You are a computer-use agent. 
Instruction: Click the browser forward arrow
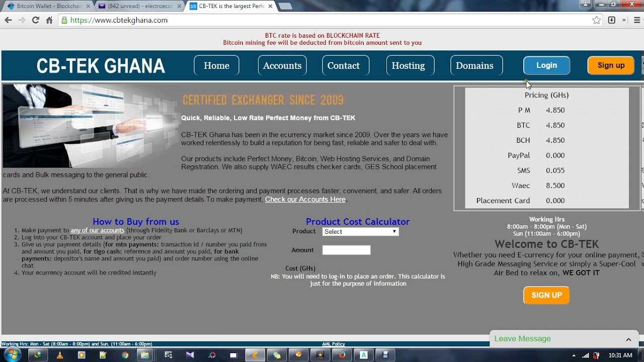pyautogui.click(x=22, y=20)
